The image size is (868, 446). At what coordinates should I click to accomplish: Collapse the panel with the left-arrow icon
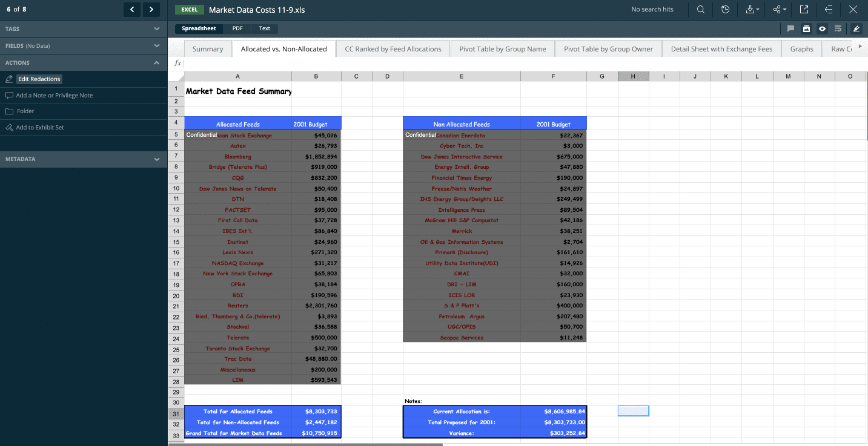coord(829,9)
